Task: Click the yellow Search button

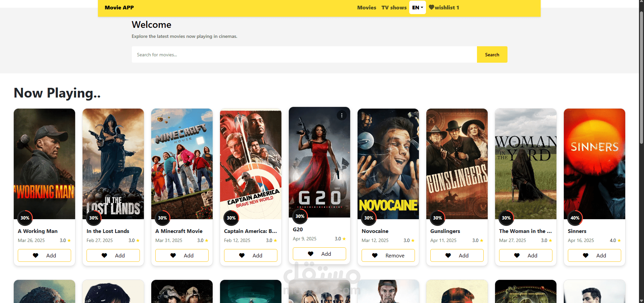Action: [492, 55]
